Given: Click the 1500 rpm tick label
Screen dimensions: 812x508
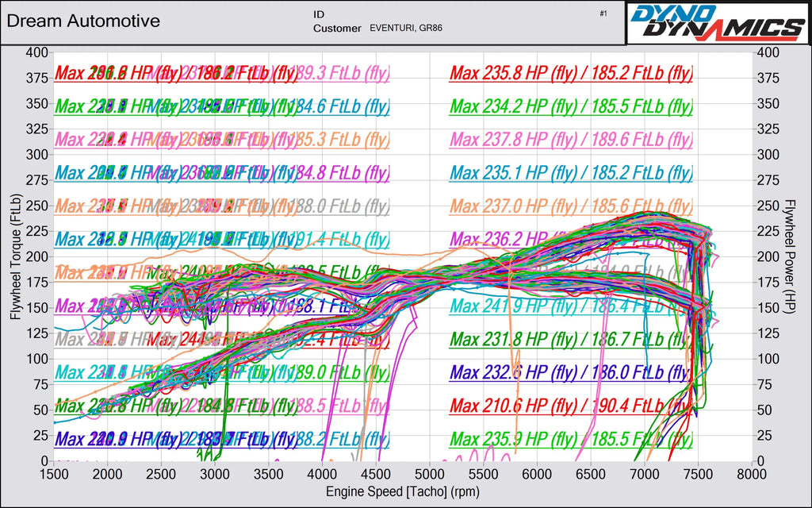Looking at the screenshot, I should [54, 475].
